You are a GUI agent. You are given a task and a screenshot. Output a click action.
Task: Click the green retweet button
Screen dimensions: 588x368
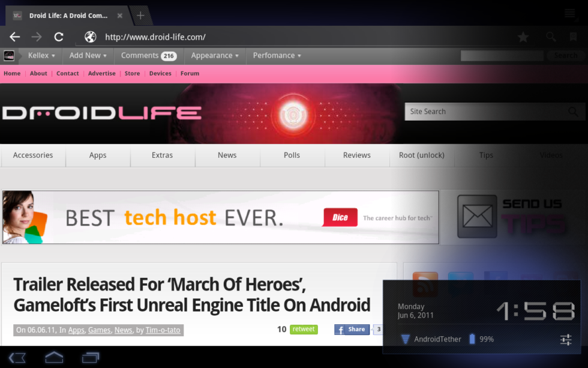pyautogui.click(x=304, y=330)
